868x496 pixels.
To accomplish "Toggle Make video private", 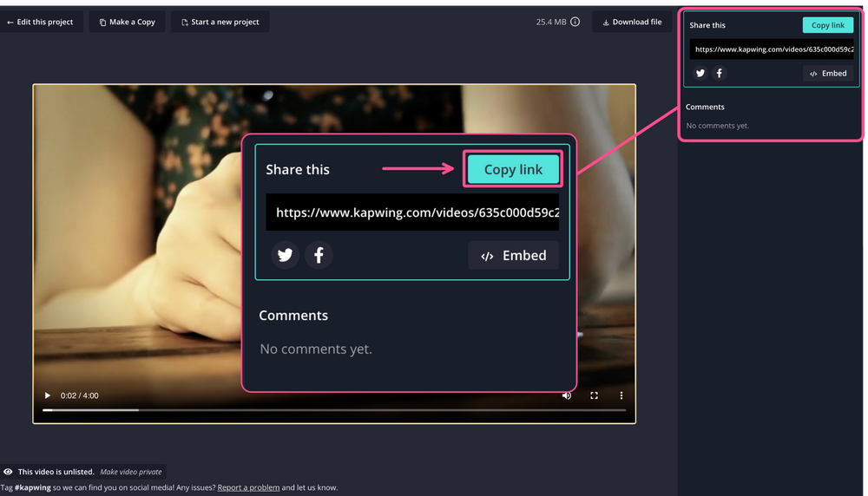I will pos(130,472).
